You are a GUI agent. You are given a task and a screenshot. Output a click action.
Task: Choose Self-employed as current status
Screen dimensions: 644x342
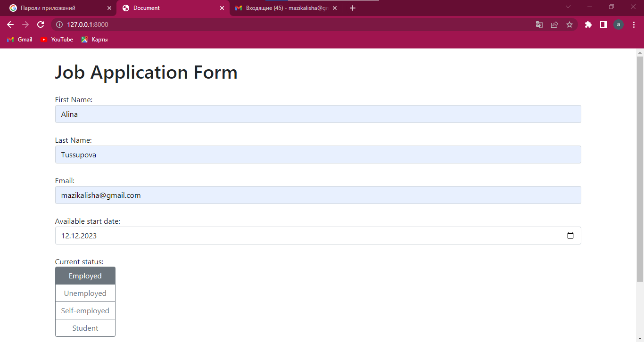pos(85,310)
